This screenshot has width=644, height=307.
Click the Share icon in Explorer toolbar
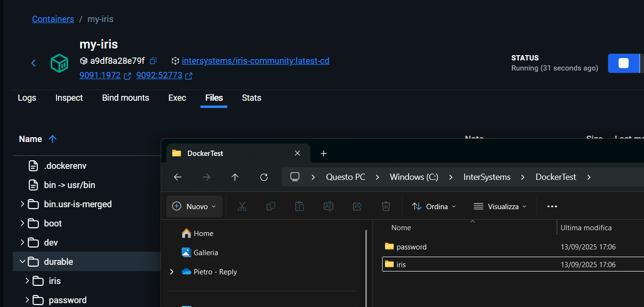(357, 206)
